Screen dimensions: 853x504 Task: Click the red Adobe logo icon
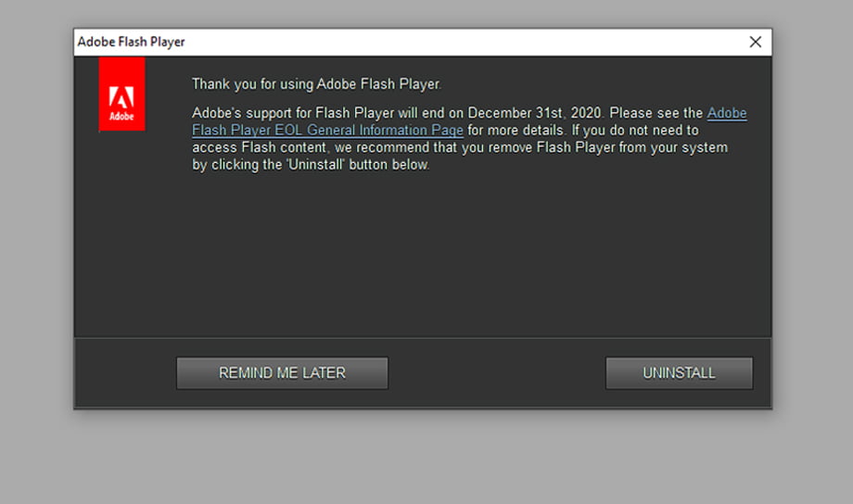coord(121,94)
